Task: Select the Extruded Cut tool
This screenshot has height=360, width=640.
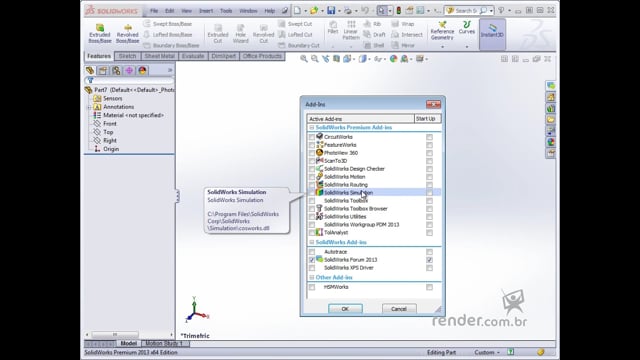Action: click(218, 33)
